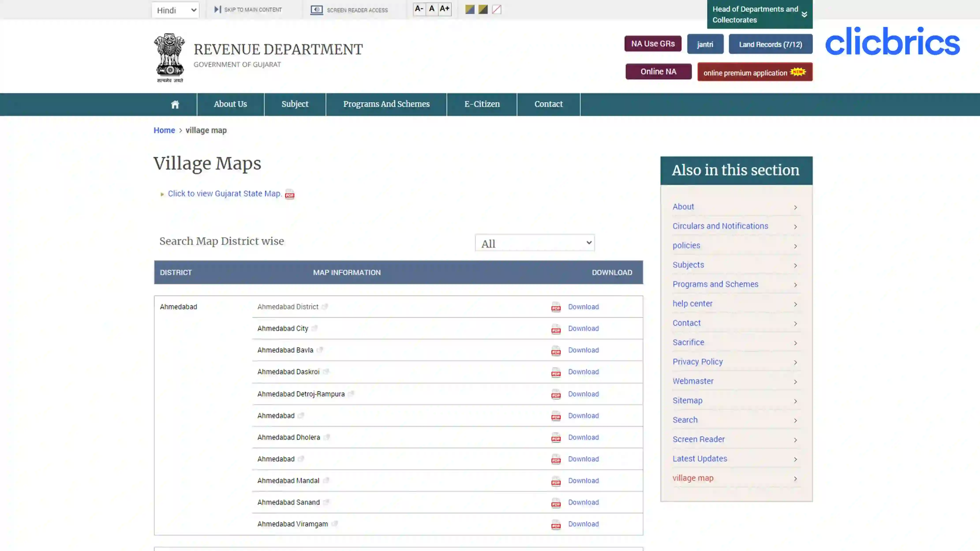Open the Ahmedabad District PDF download icon
The height and width of the screenshot is (551, 980).
[x=556, y=307]
